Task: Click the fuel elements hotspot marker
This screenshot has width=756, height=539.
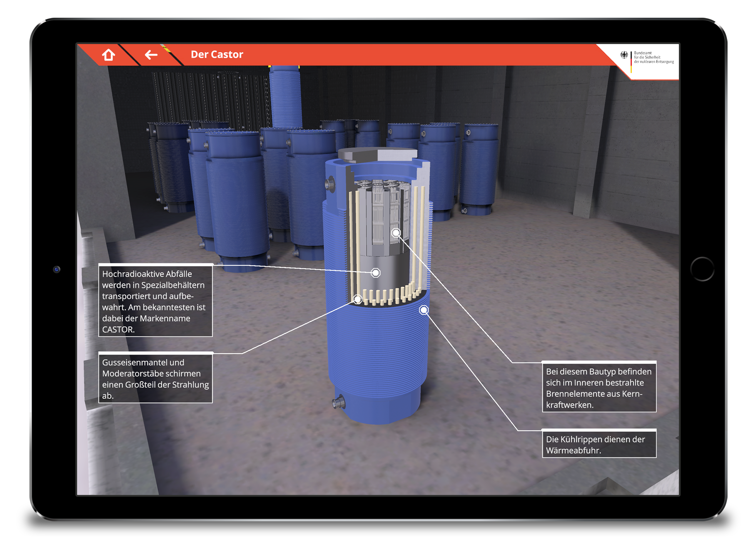Action: coord(396,233)
